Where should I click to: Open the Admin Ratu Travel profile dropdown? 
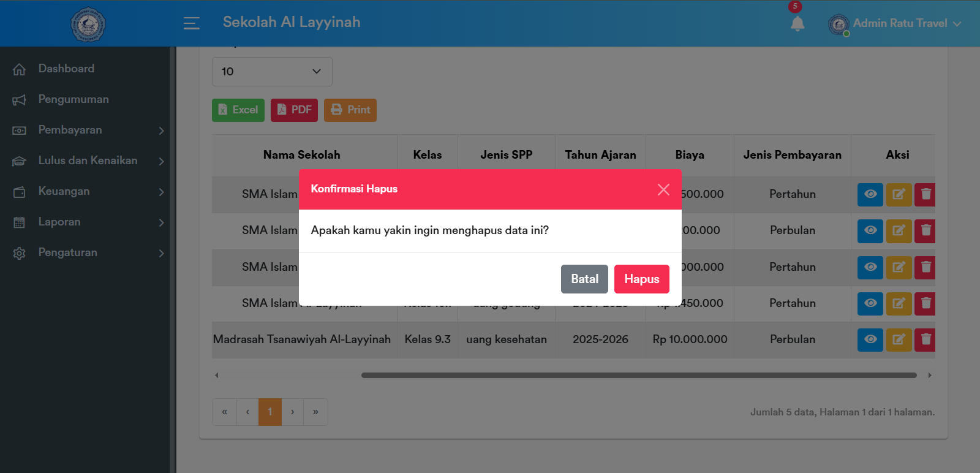coord(894,23)
